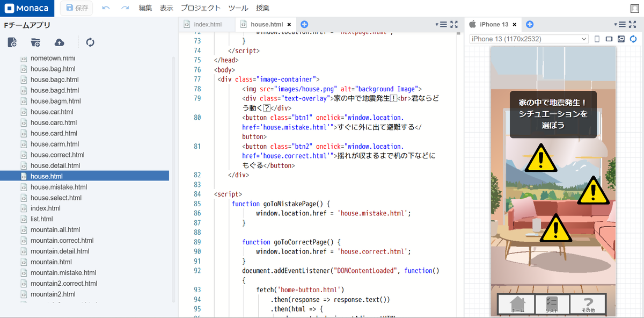
Task: Open the user account icon
Action: pos(634,8)
